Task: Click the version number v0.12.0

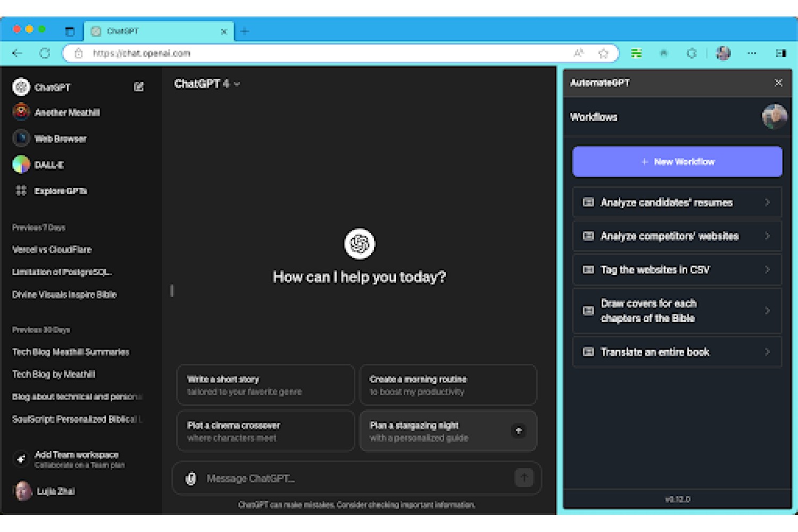Action: pos(678,500)
